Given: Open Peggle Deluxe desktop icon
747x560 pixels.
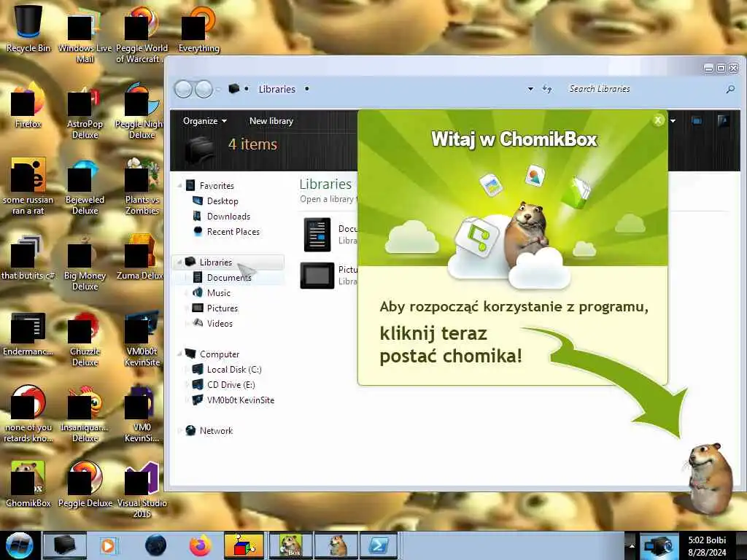Looking at the screenshot, I should pyautogui.click(x=85, y=483).
